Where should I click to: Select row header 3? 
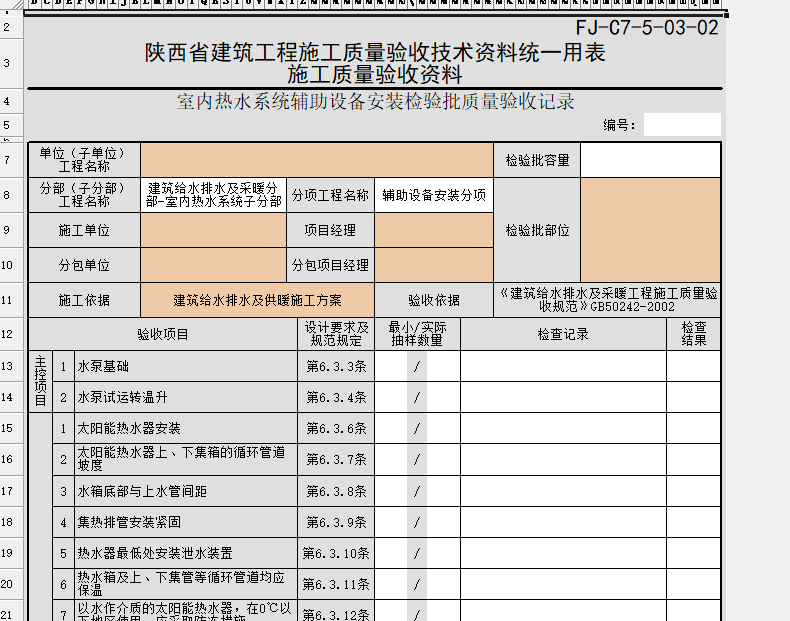tap(11, 63)
